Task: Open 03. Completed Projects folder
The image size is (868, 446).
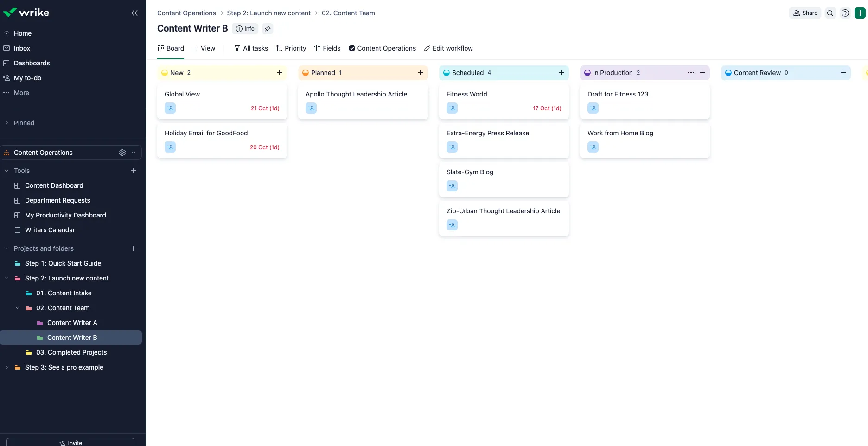Action: pyautogui.click(x=71, y=352)
